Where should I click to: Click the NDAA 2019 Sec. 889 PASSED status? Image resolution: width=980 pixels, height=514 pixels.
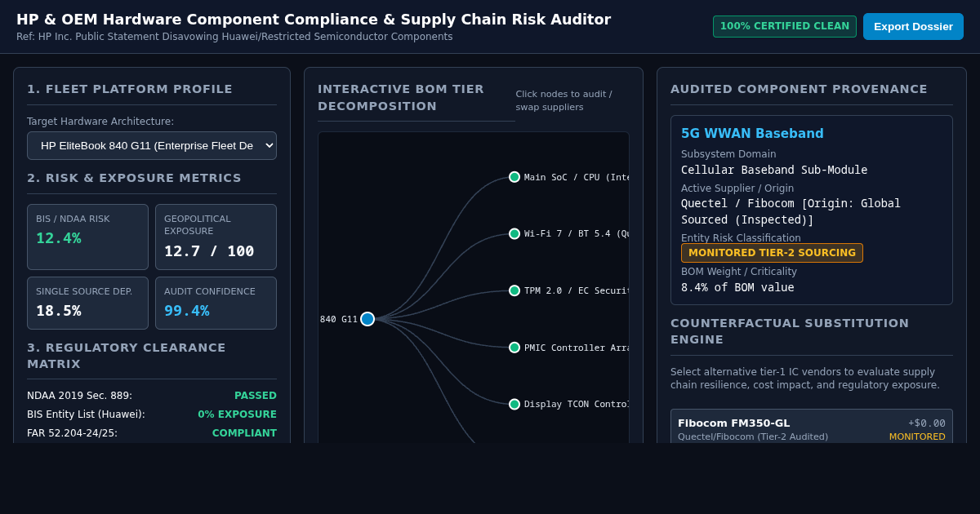[x=256, y=396]
